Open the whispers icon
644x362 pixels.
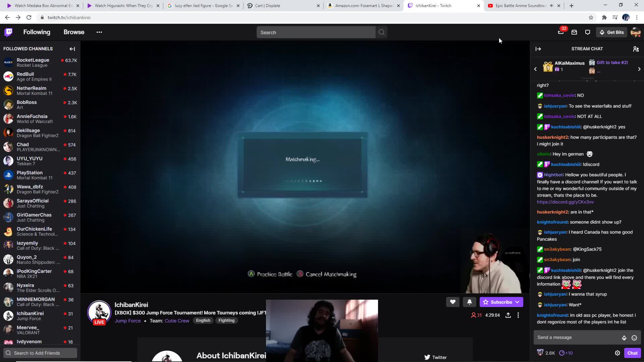[x=588, y=32]
